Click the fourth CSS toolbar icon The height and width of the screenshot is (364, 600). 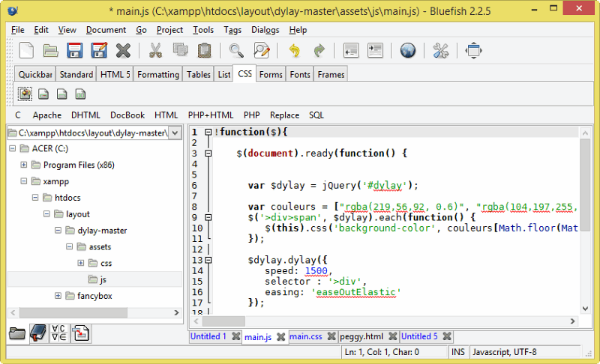click(x=80, y=94)
